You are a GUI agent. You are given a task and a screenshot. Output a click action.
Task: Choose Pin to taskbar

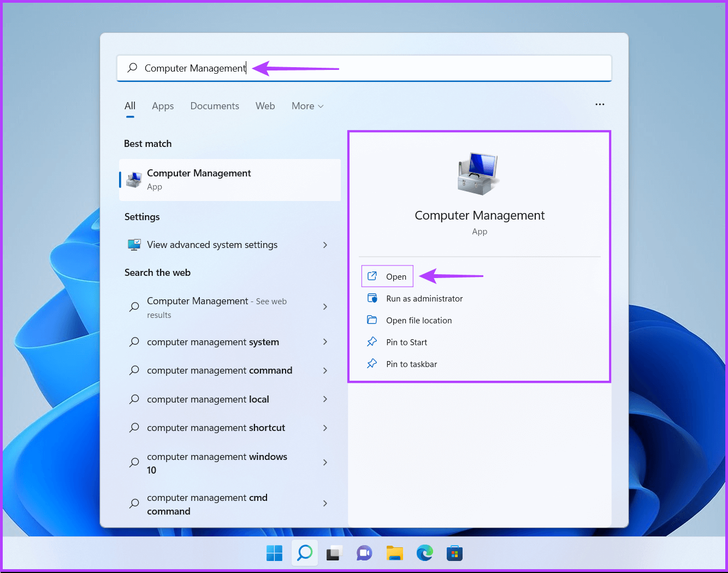tap(411, 364)
